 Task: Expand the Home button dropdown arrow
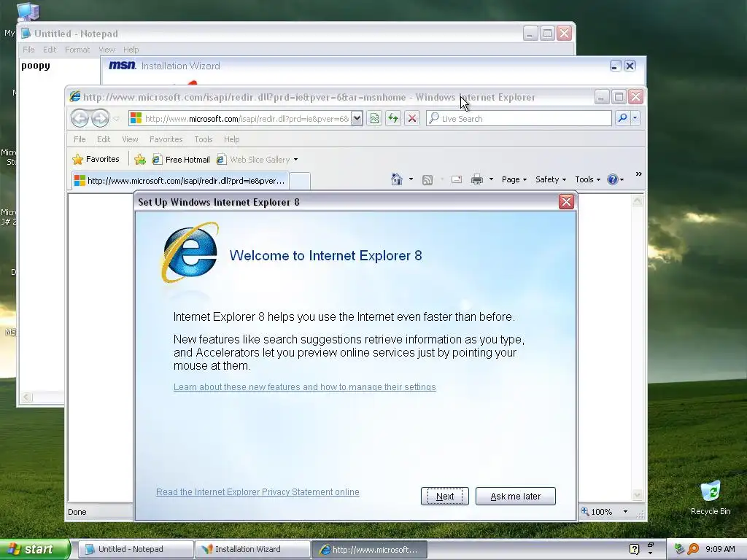(411, 179)
